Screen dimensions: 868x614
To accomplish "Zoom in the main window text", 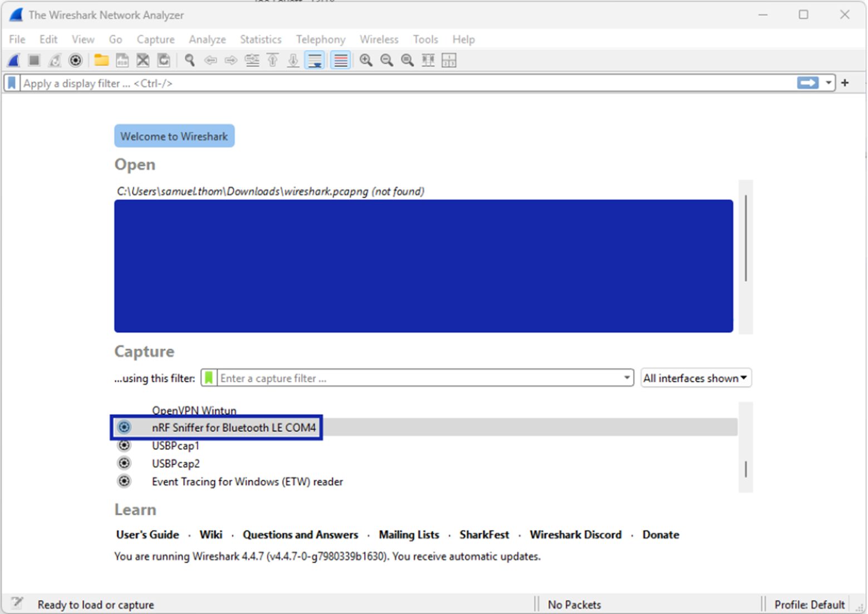I will coord(366,60).
